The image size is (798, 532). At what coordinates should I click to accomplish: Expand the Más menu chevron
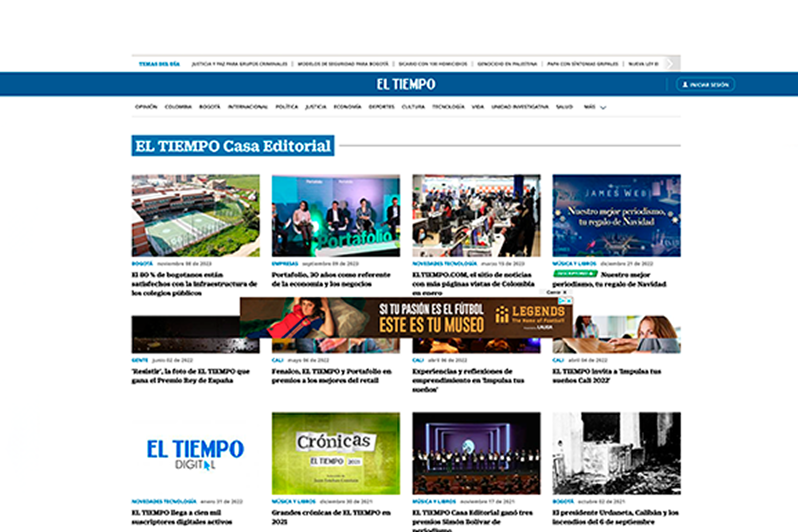(x=603, y=107)
